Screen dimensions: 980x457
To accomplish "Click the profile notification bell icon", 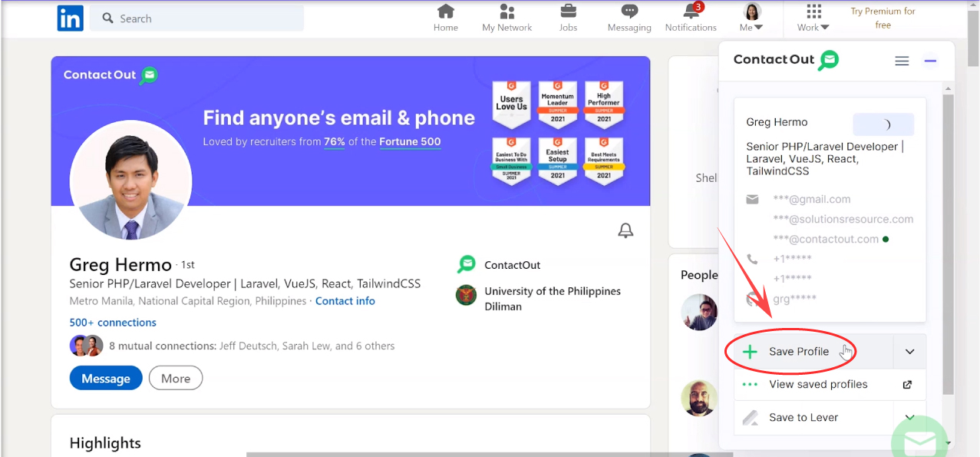I will [x=625, y=230].
